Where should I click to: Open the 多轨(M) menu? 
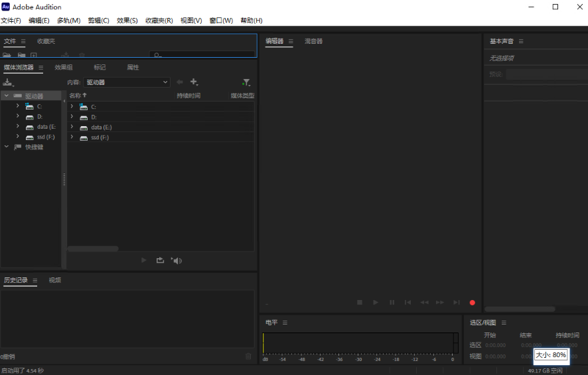[x=68, y=21]
